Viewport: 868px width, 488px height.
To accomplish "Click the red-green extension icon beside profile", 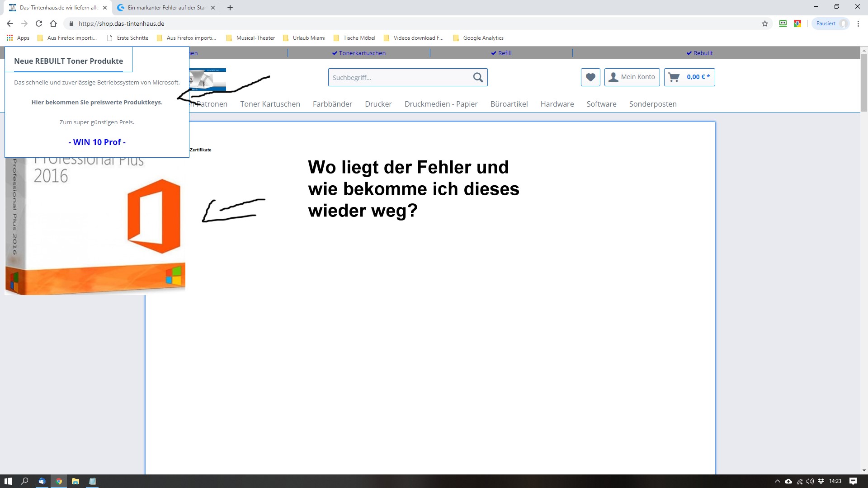I will pos(797,23).
